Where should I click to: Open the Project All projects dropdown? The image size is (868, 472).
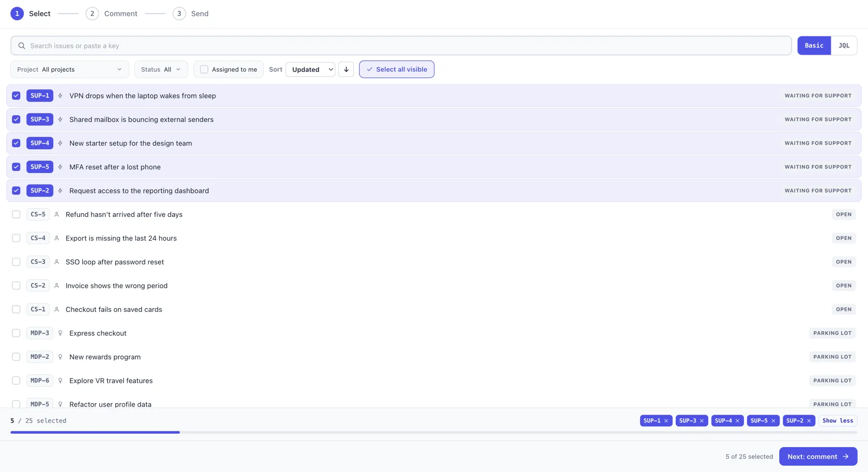click(x=70, y=69)
